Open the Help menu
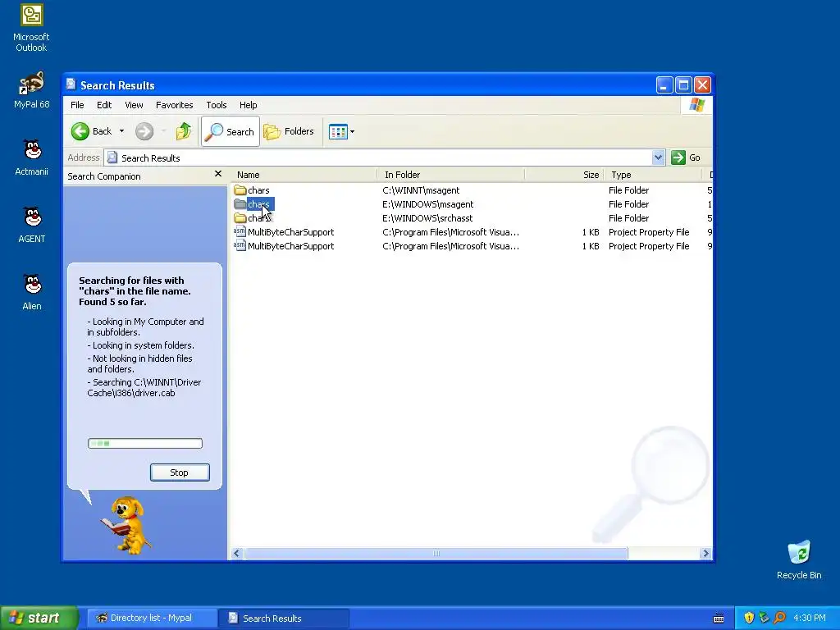The width and height of the screenshot is (840, 630). (248, 105)
